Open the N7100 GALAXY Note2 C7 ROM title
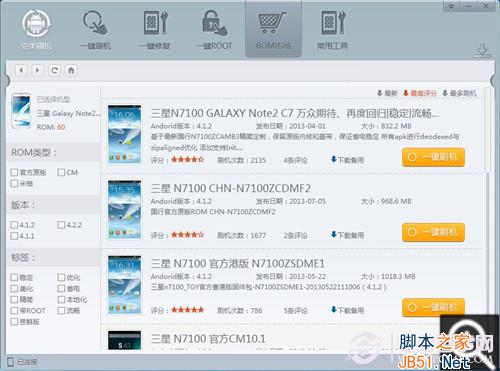 coord(295,113)
